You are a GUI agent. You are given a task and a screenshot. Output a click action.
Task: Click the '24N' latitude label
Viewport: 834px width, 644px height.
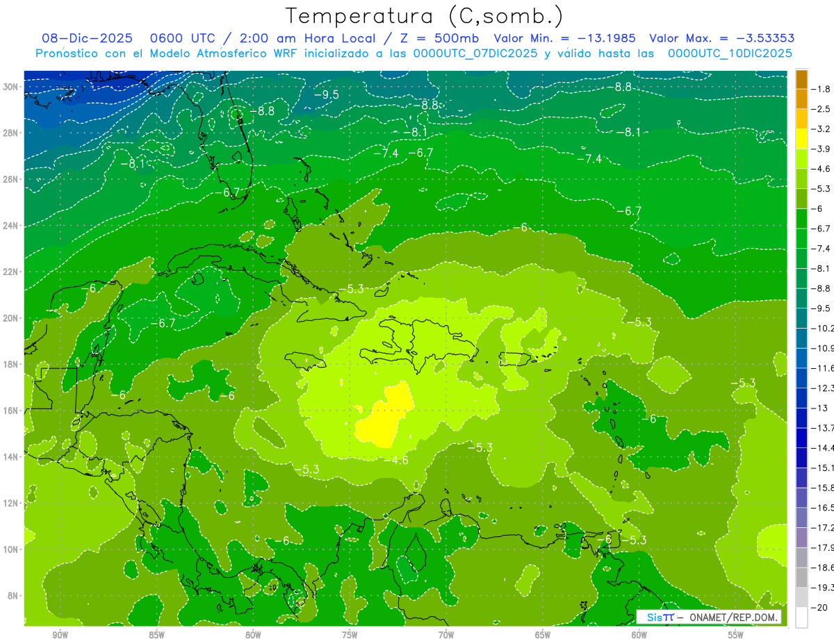pyautogui.click(x=12, y=226)
